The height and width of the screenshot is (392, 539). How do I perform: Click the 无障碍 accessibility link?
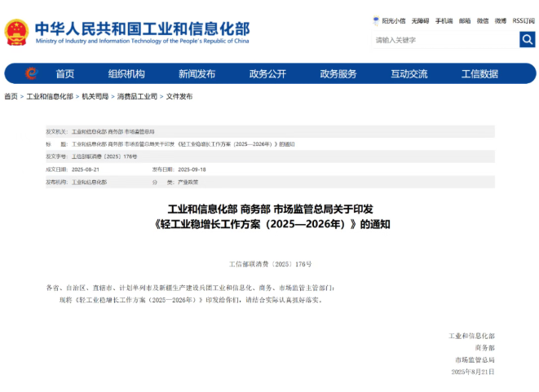tap(420, 20)
